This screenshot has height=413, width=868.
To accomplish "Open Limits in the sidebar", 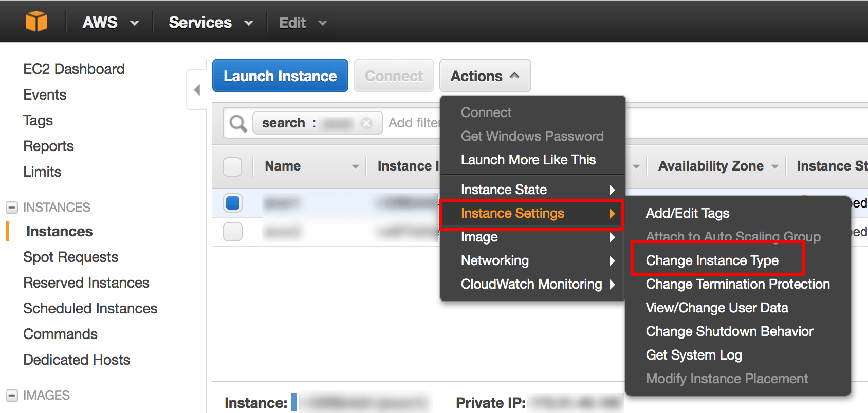I will [x=42, y=172].
